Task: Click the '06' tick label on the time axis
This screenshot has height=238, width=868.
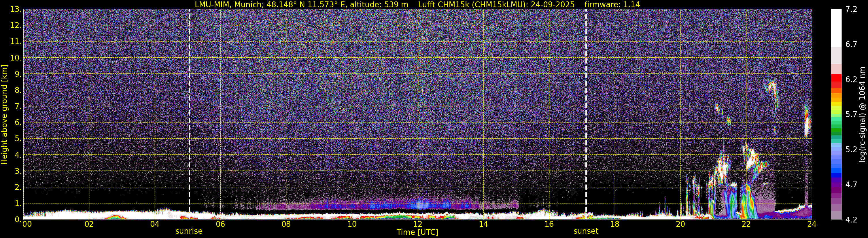Action: [220, 224]
